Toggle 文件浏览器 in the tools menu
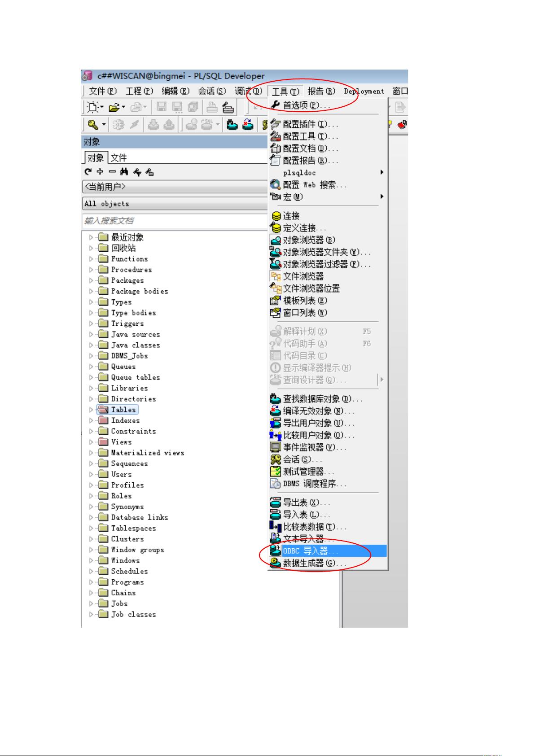Image resolution: width=535 pixels, height=756 pixels. (x=328, y=276)
